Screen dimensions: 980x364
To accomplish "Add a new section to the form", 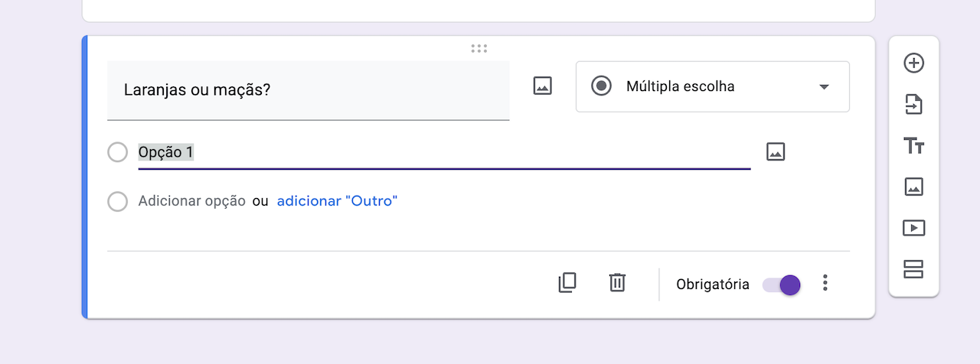I will coord(913,269).
